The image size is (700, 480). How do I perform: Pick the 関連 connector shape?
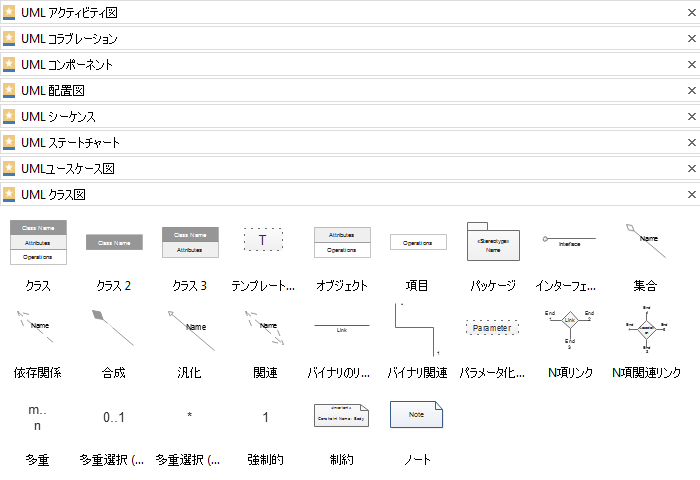[x=264, y=328]
